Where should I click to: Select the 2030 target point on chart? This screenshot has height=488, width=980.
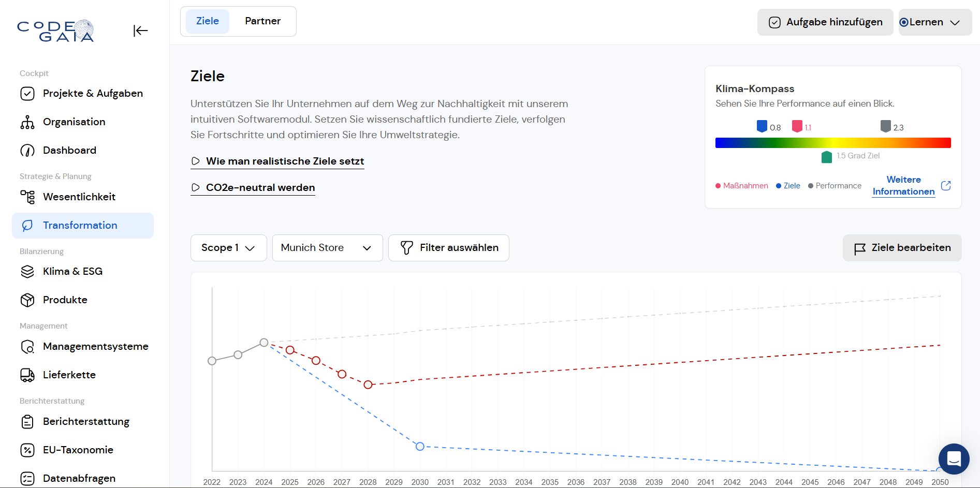(420, 446)
